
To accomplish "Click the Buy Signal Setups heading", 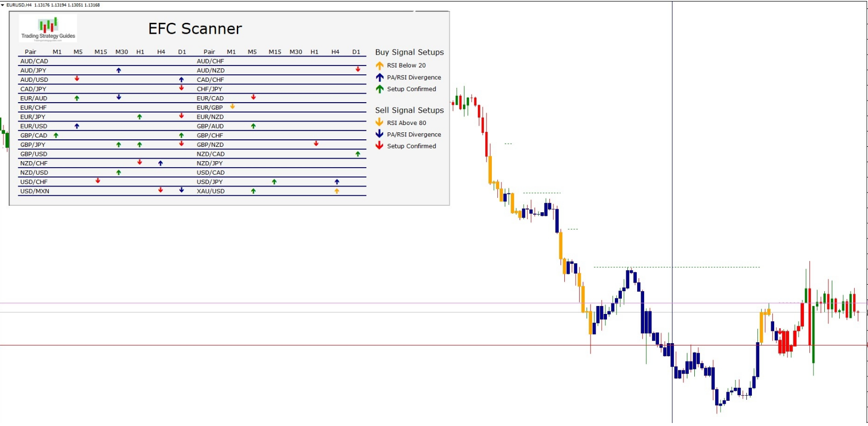I will point(409,52).
